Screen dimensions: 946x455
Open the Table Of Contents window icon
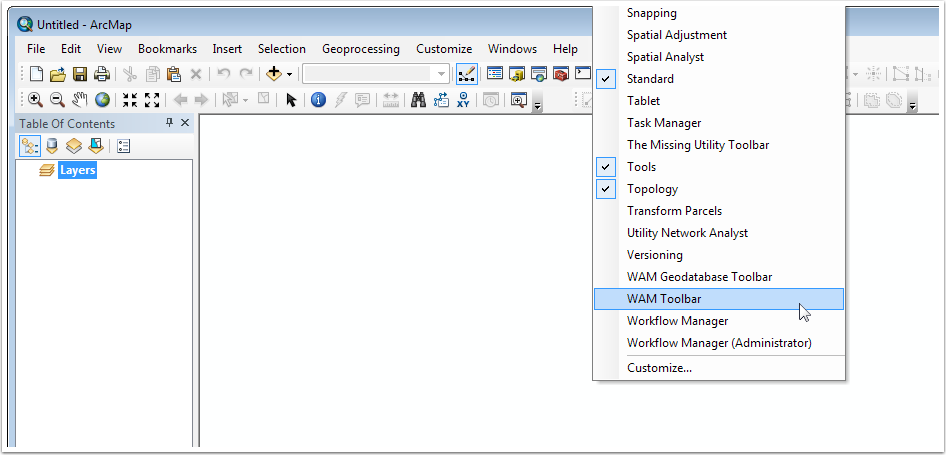pos(495,74)
